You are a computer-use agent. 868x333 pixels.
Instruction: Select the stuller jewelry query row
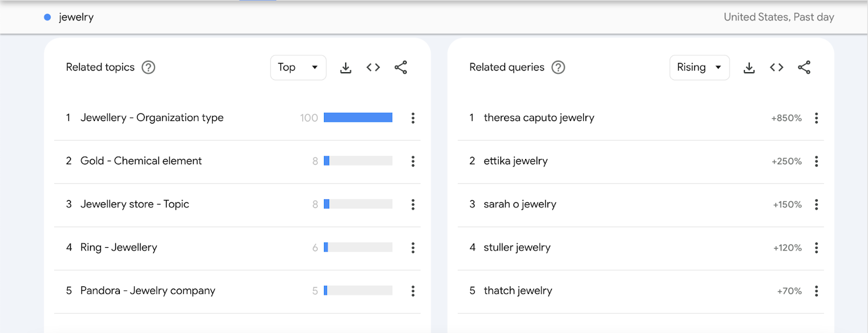[517, 247]
